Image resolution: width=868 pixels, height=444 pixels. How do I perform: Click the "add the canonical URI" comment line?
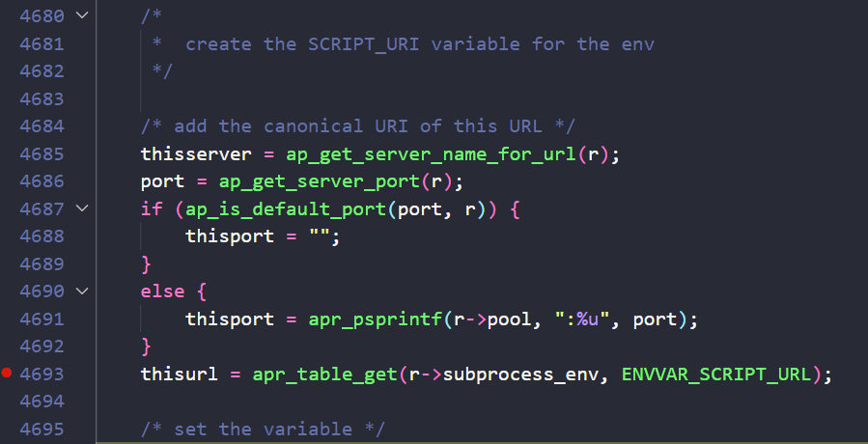(x=357, y=126)
